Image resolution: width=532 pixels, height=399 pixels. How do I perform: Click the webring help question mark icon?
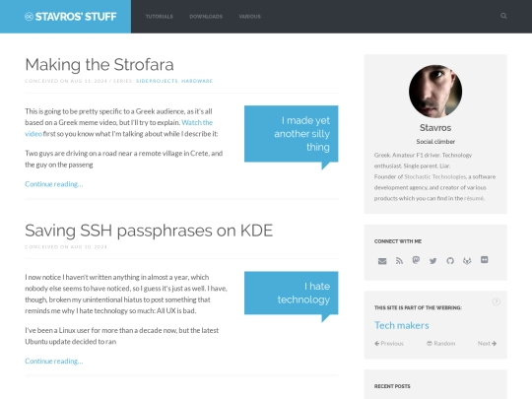pos(496,301)
